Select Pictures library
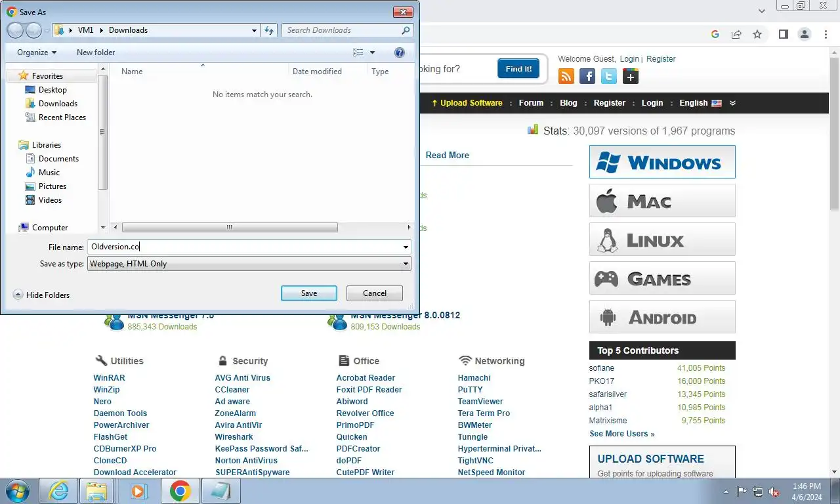Image resolution: width=840 pixels, height=504 pixels. tap(52, 186)
